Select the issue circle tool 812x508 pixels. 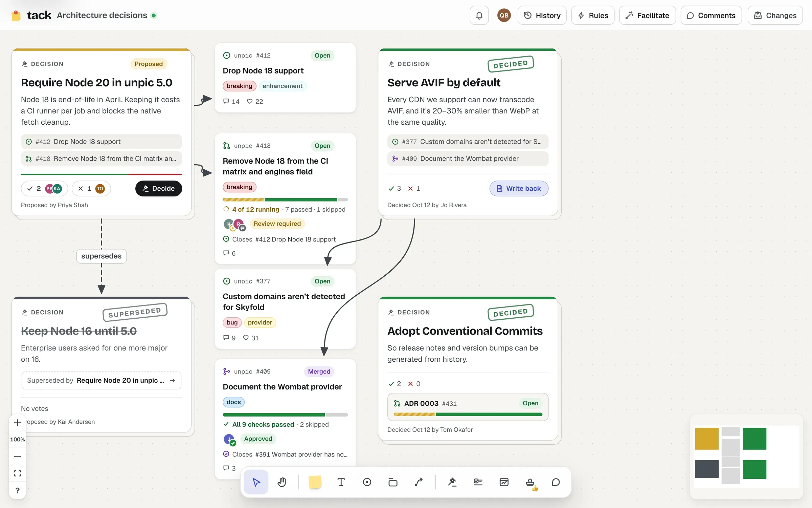pyautogui.click(x=367, y=482)
